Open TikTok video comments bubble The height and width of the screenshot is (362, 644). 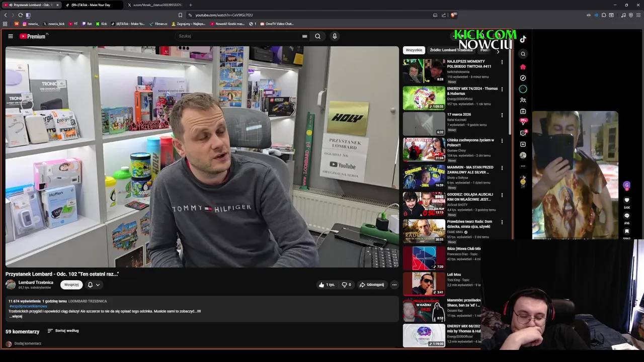(x=627, y=216)
